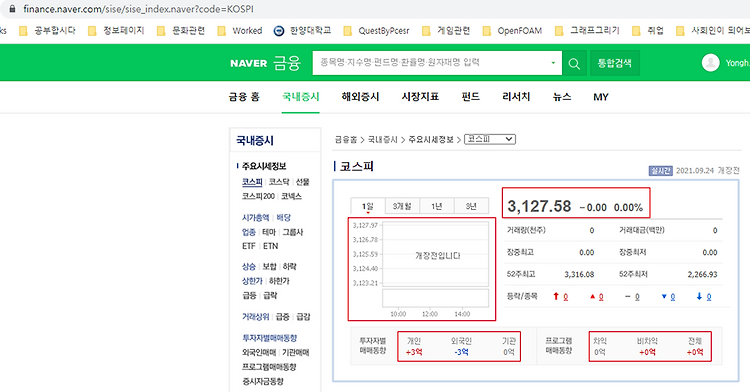Open the 시가총액 sidebar link
750x392 pixels.
[x=255, y=218]
